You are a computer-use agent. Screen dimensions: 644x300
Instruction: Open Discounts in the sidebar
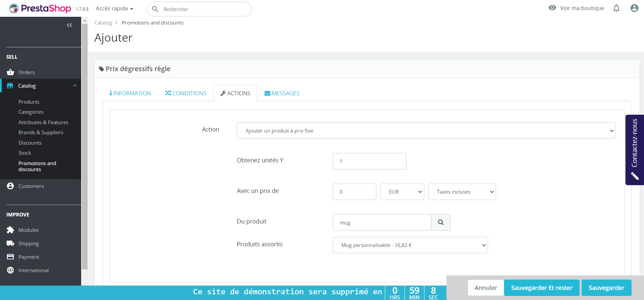[30, 143]
